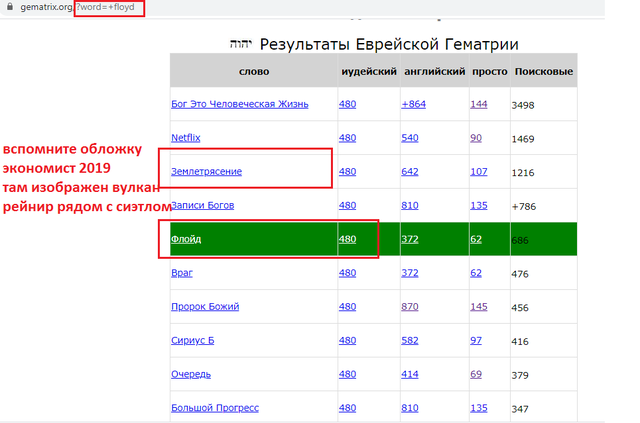The image size is (640, 423).
Task: Open the 'Сириус Б' word link
Action: click(x=193, y=341)
